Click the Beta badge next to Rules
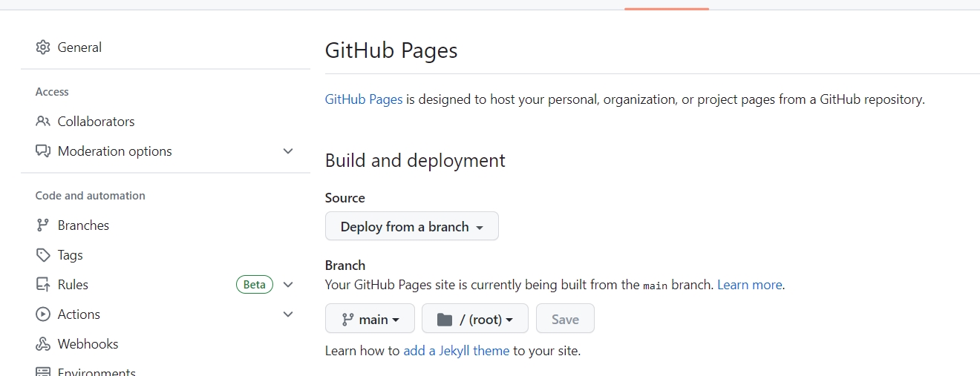Viewport: 980px width, 376px height. coord(255,285)
